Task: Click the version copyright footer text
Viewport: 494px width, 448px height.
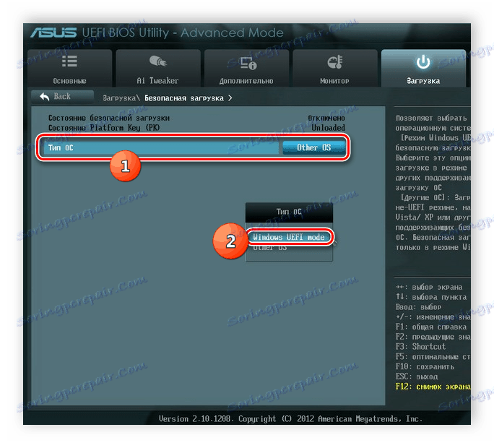Action: (x=290, y=418)
